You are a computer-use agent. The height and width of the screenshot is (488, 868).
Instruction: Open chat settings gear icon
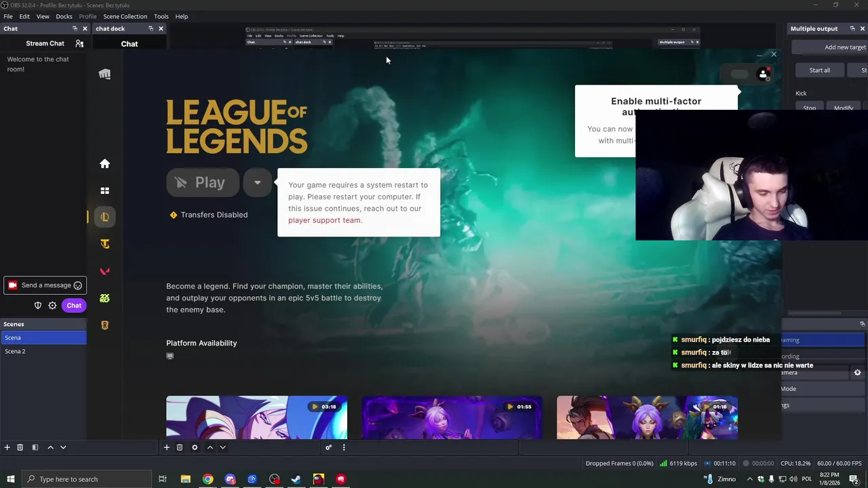52,306
